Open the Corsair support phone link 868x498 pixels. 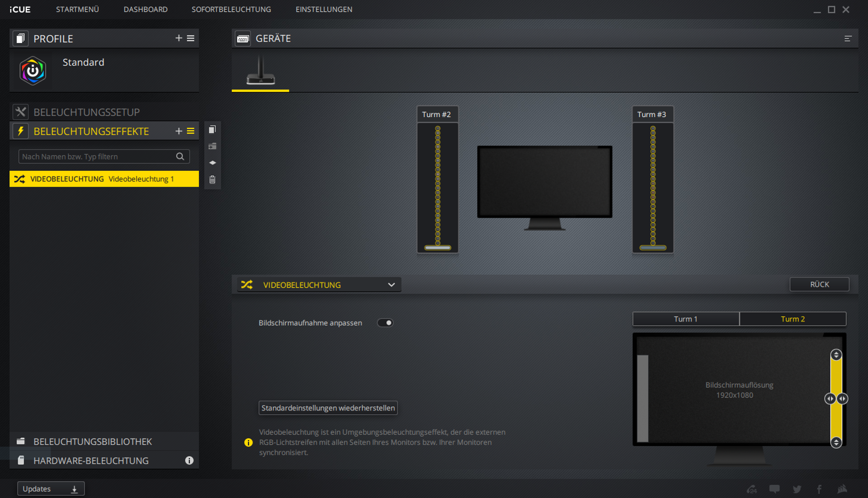point(752,489)
